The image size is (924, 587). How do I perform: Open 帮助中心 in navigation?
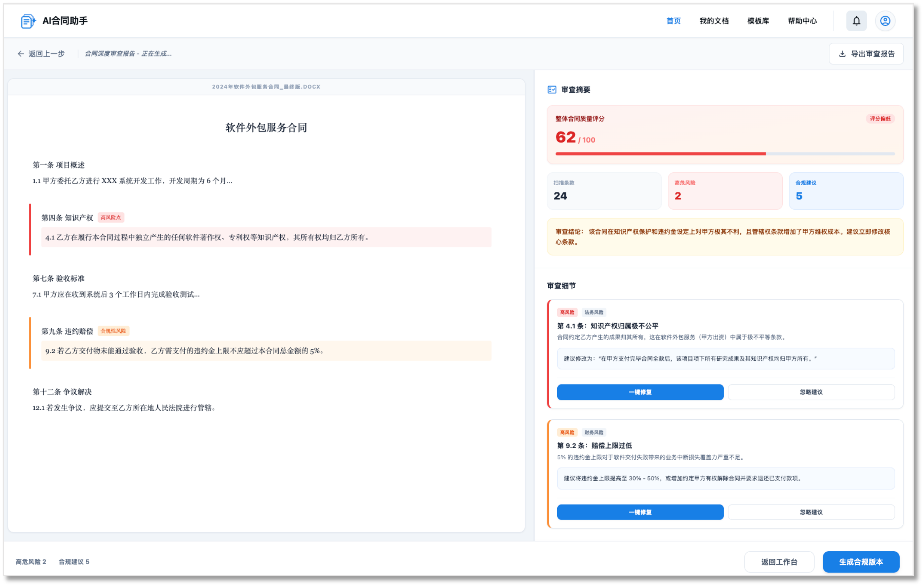click(x=803, y=21)
